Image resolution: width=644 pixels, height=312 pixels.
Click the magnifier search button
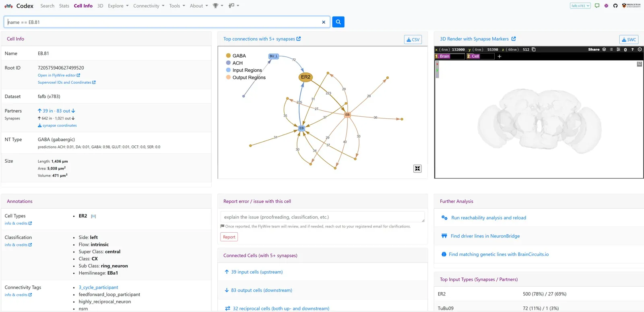(338, 22)
